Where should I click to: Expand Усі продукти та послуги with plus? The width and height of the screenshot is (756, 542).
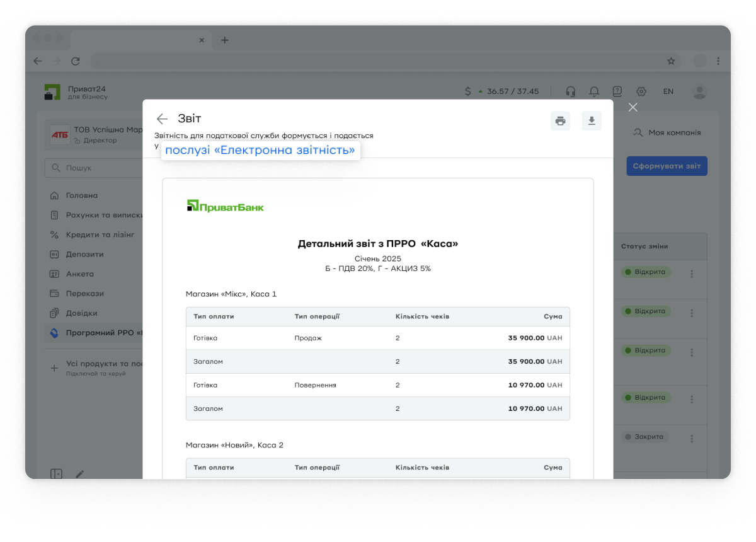(x=54, y=368)
